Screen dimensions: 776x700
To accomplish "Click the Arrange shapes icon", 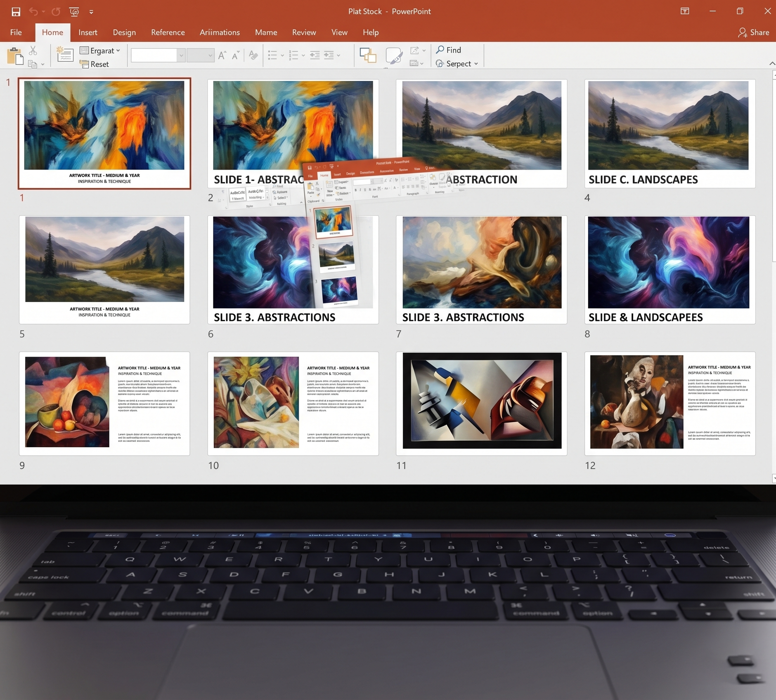I will point(368,55).
